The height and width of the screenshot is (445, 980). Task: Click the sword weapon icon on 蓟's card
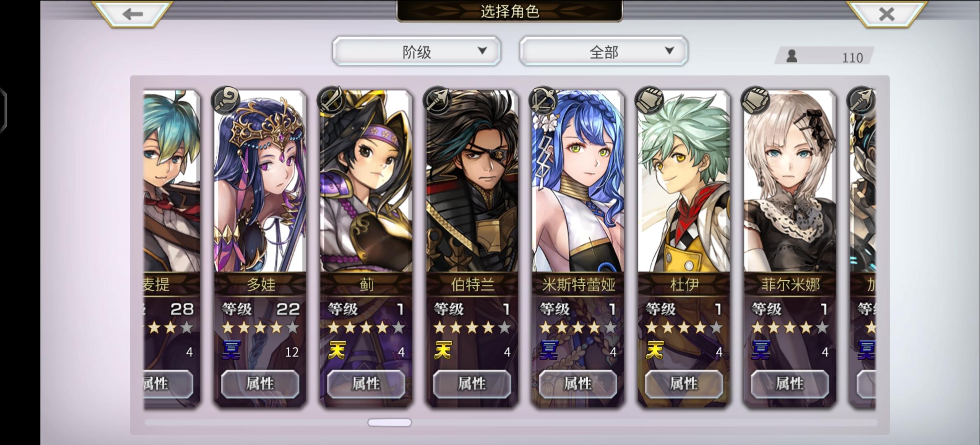[x=331, y=100]
